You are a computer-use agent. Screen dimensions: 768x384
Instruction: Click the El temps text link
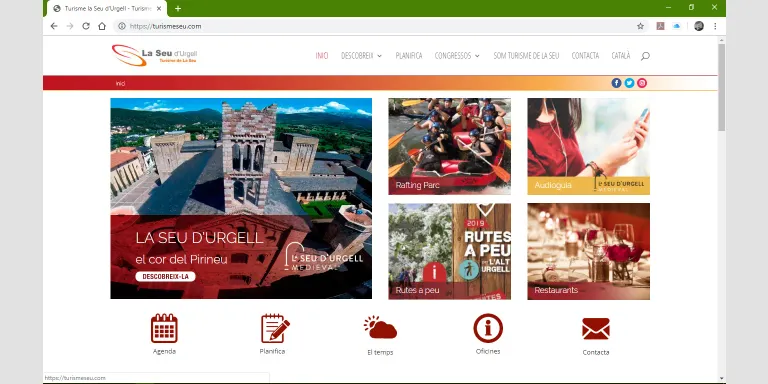pyautogui.click(x=380, y=352)
